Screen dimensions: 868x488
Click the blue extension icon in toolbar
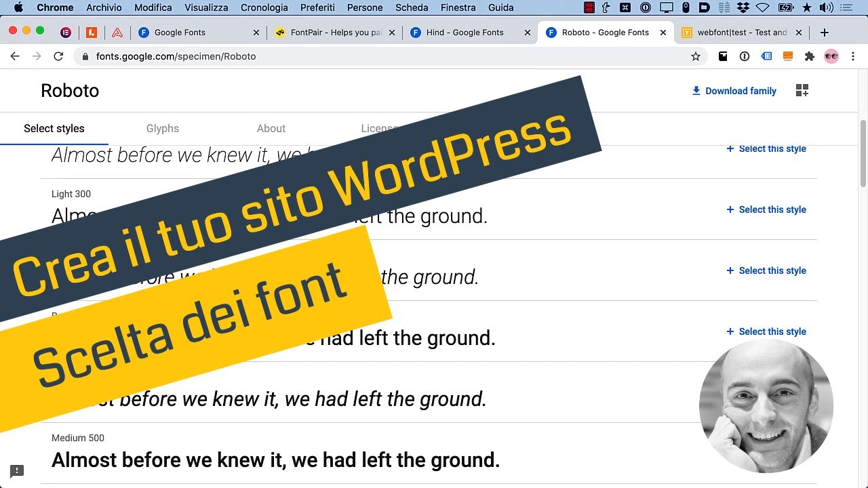(766, 56)
